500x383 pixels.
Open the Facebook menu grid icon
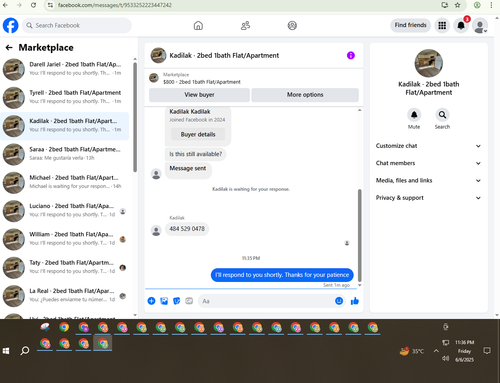click(x=442, y=25)
